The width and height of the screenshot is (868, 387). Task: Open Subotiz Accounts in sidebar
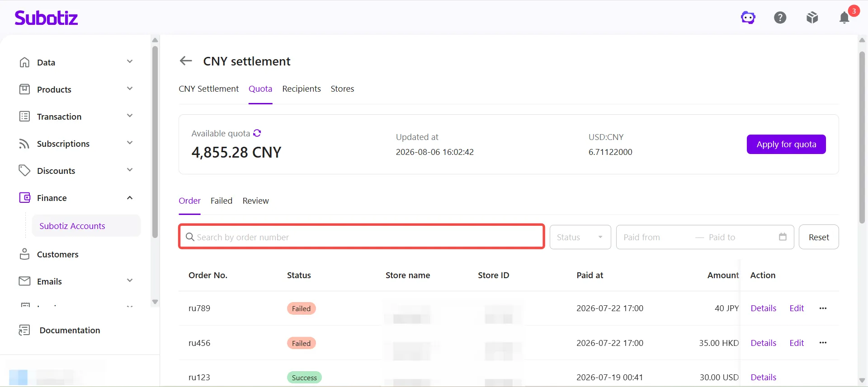pos(86,226)
